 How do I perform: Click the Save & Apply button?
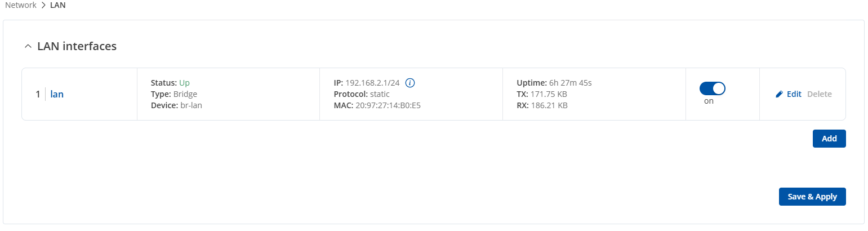812,197
